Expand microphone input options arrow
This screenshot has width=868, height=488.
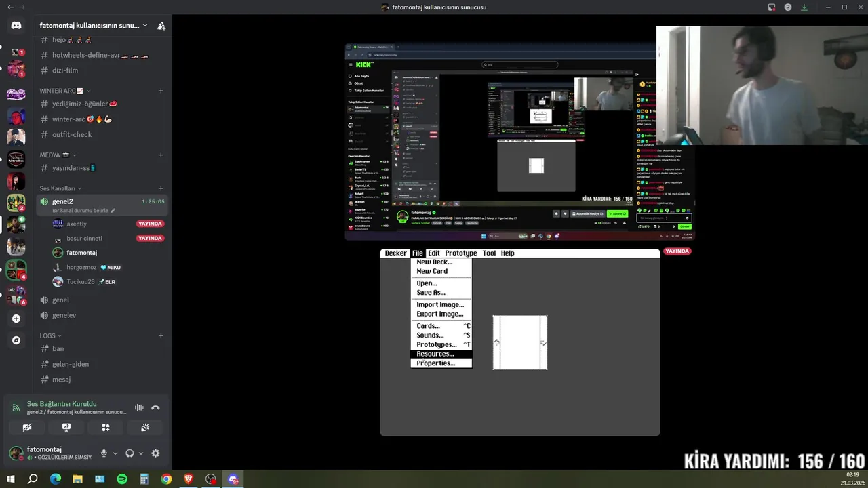[115, 453]
